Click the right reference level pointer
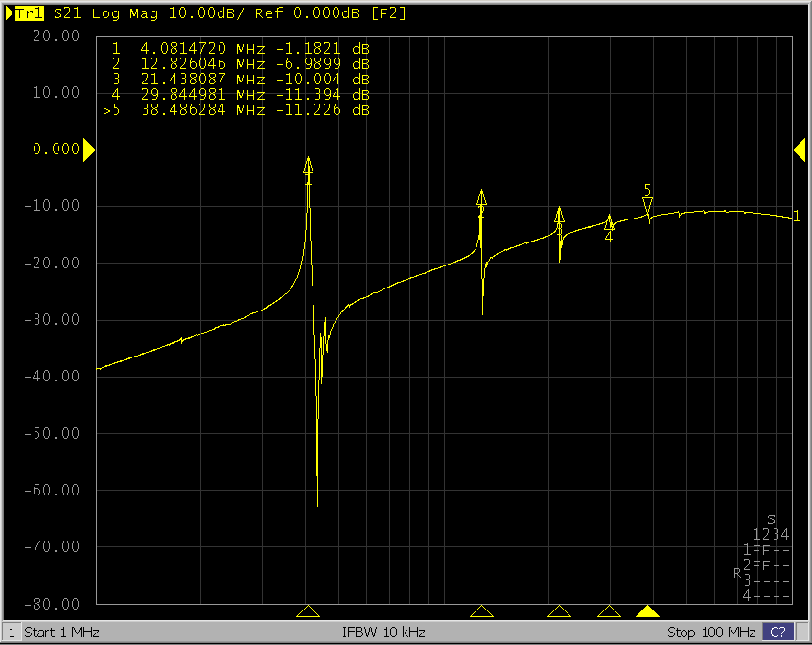The image size is (812, 645). pyautogui.click(x=799, y=150)
